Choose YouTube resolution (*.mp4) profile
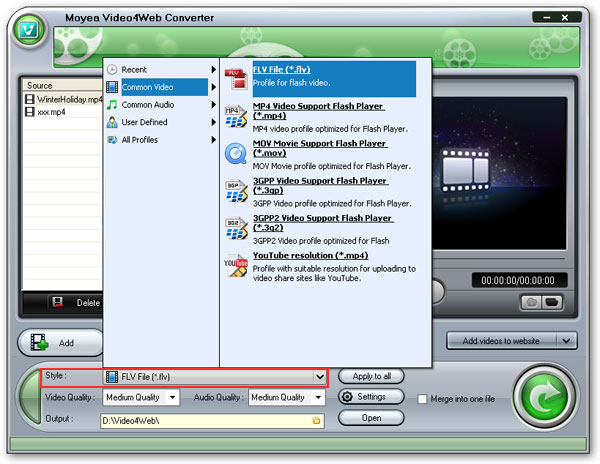The height and width of the screenshot is (464, 600). [320, 267]
